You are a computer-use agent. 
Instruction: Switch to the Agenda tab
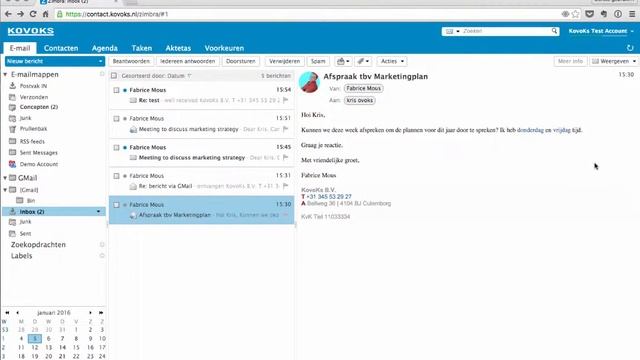(x=104, y=48)
